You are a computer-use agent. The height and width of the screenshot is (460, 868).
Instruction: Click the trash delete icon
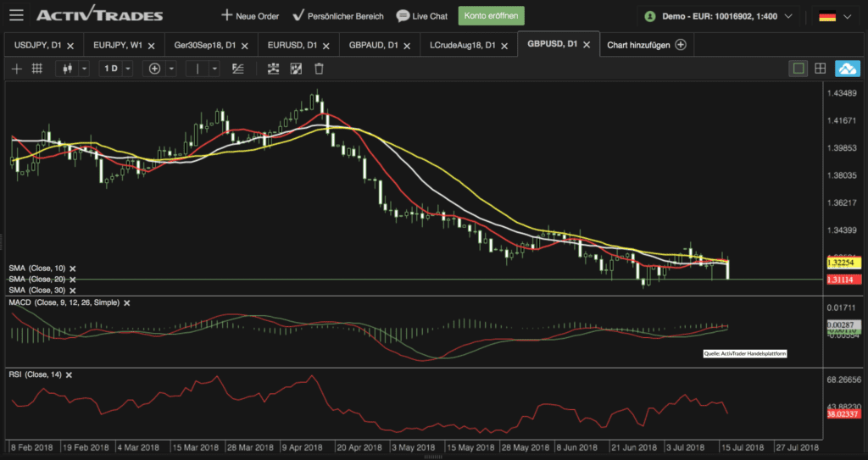click(x=319, y=69)
